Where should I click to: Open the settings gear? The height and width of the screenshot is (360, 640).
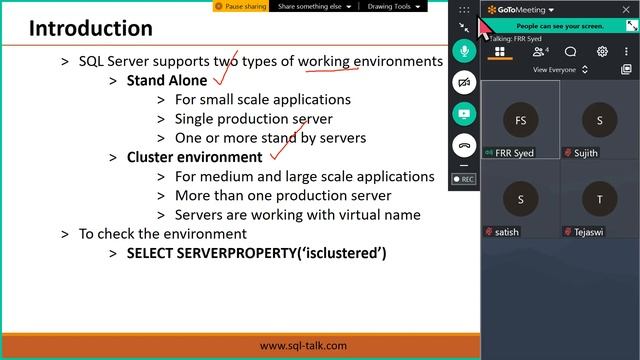pyautogui.click(x=602, y=52)
